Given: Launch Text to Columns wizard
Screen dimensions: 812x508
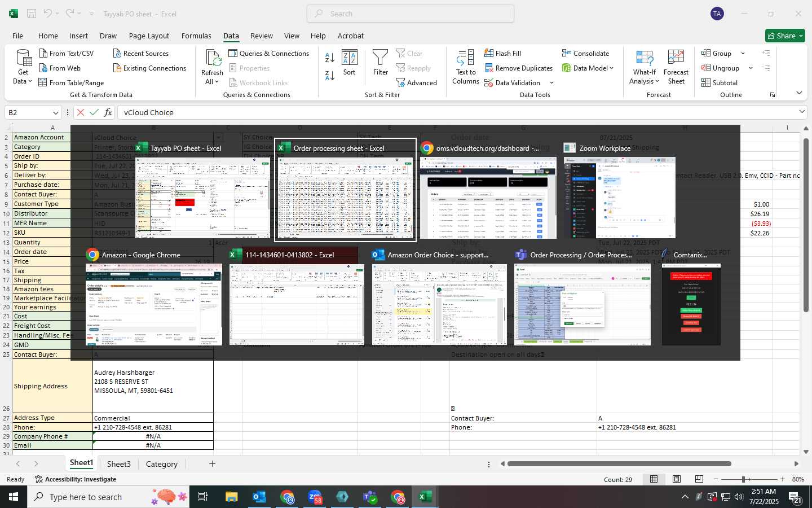Looking at the screenshot, I should [x=466, y=67].
